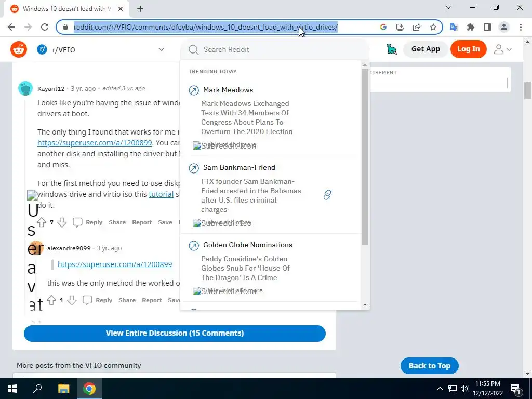Open taskbar notification center
The width and height of the screenshot is (532, 399).
(x=516, y=389)
